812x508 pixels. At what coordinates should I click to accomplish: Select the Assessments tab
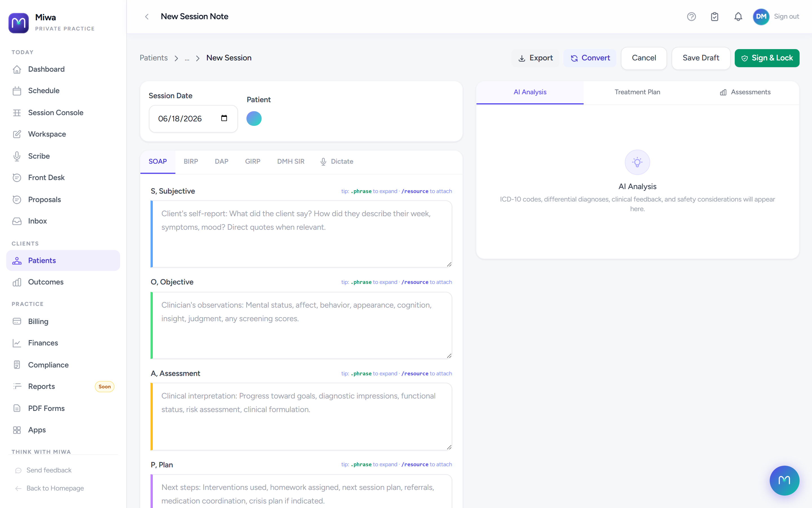click(745, 92)
